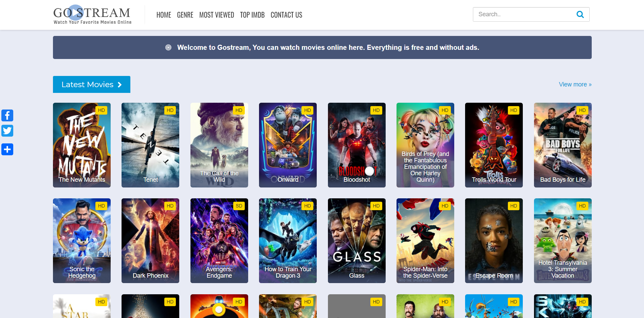Open Contact Us page
This screenshot has width=644, height=318.
286,15
